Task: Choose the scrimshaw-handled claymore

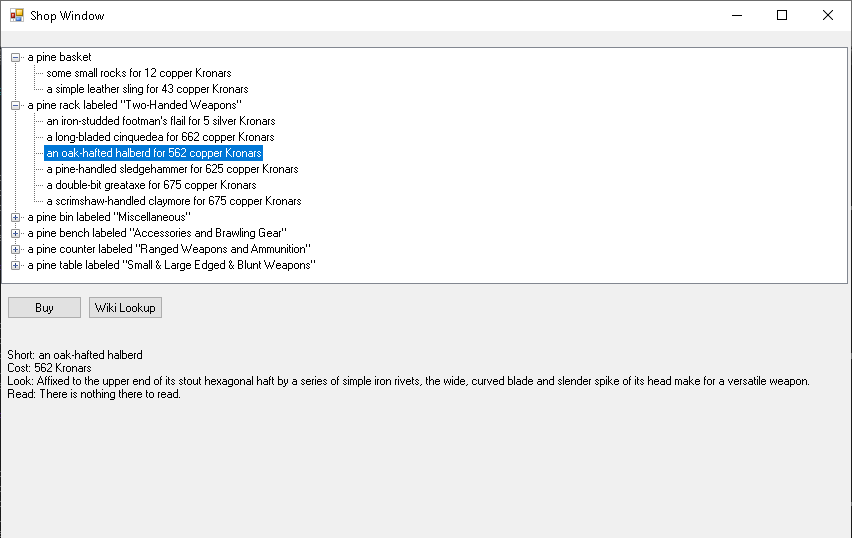Action: tap(173, 201)
